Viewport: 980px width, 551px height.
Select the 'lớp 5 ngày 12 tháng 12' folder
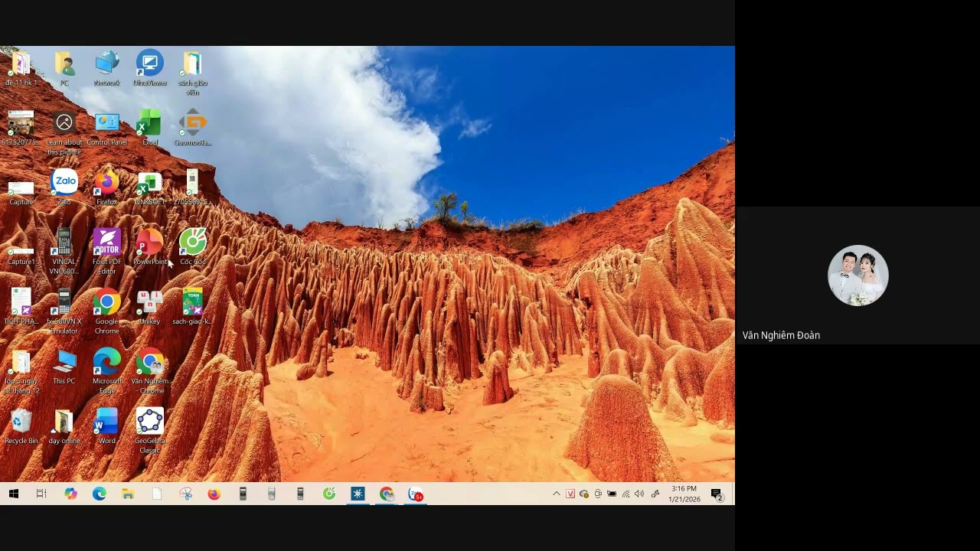21,372
